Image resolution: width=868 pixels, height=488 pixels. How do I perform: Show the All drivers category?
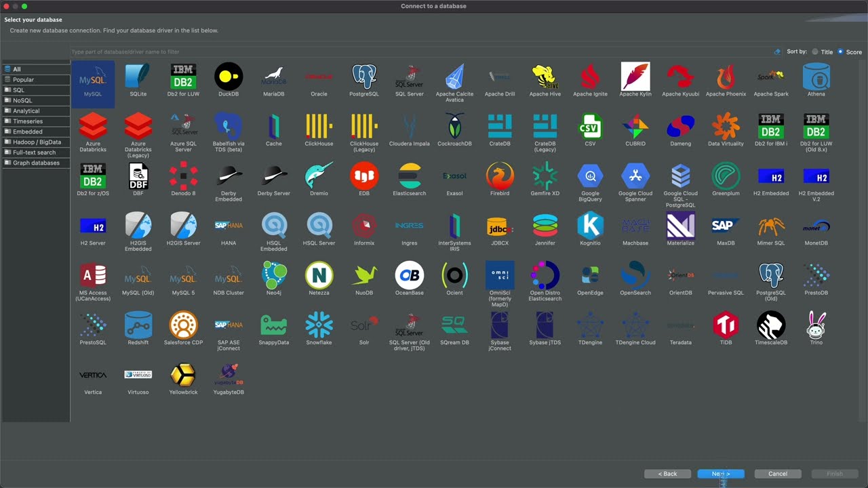point(36,69)
